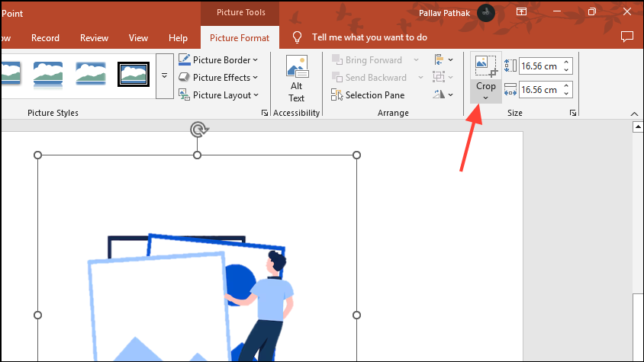This screenshot has width=644, height=362.
Task: Click the vertical scrollbar up arrow
Action: (638, 127)
